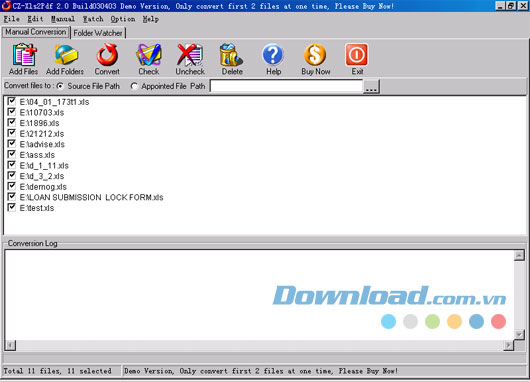Screen dimensions: 530x382
Task: Click the log scrollbar down arrow
Action: [x=519, y=334]
